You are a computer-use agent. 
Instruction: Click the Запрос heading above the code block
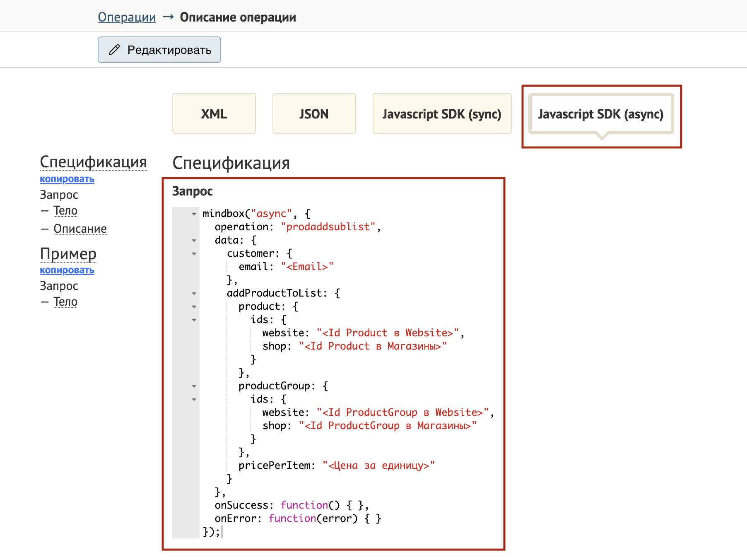click(x=193, y=191)
